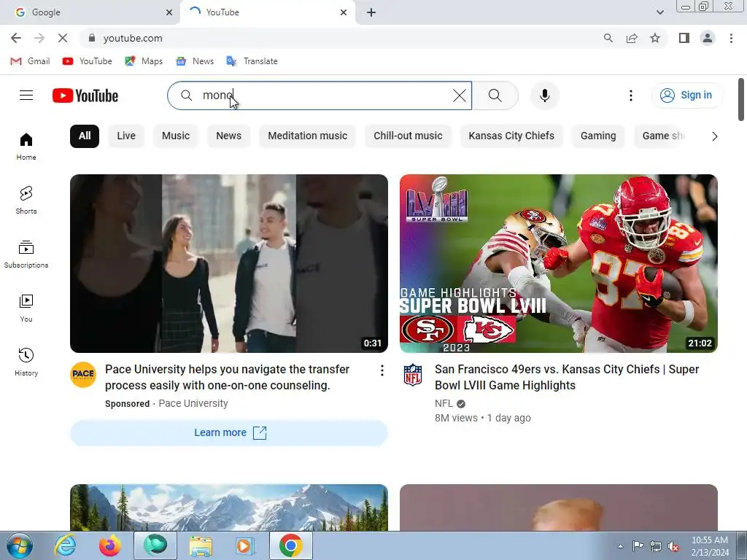Image resolution: width=747 pixels, height=560 pixels.
Task: Open the Maps bookmark
Action: [x=144, y=61]
